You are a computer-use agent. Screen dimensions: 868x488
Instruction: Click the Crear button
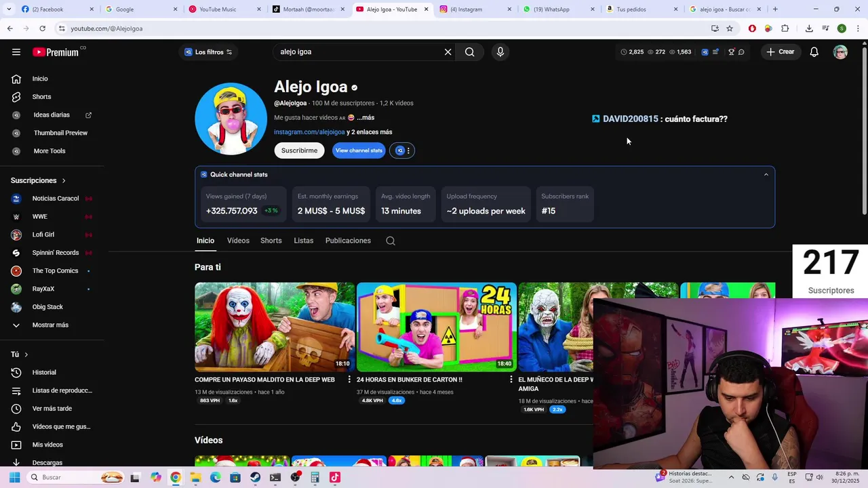(x=780, y=52)
